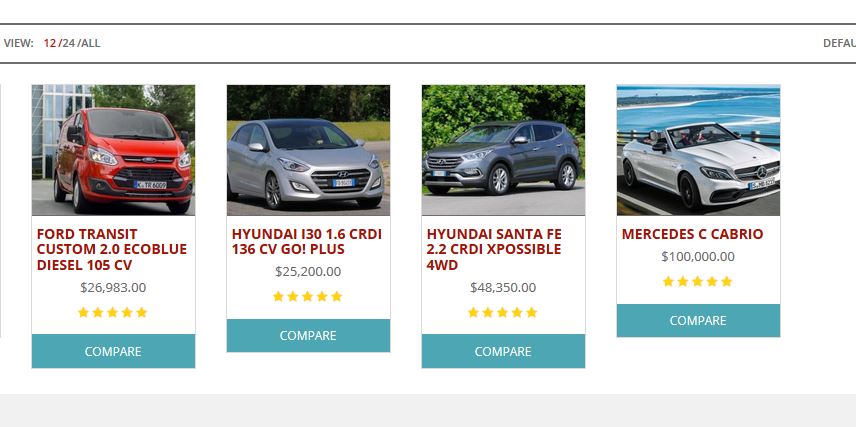Open the Default sorting dropdown

(x=839, y=43)
